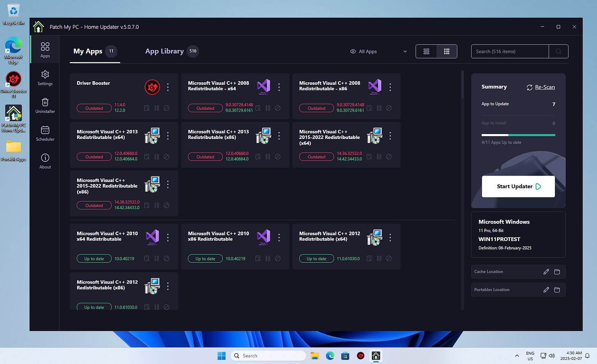Click the search magnifier icon button

pyautogui.click(x=558, y=51)
